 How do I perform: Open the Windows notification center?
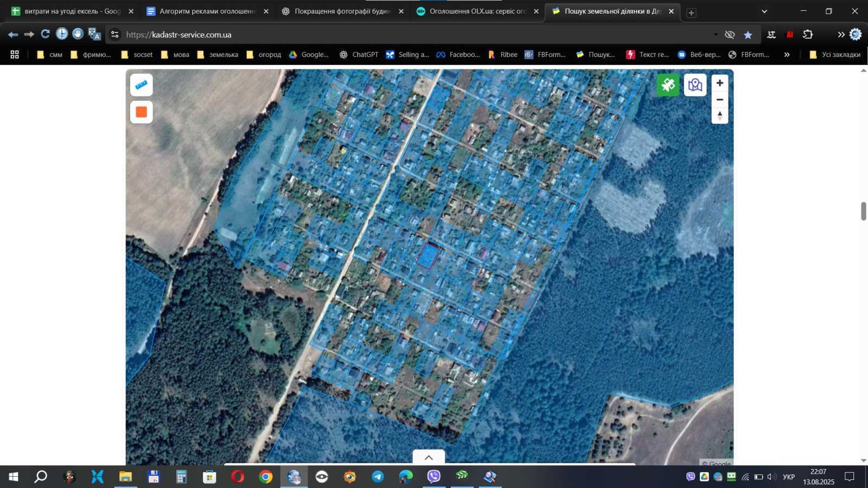point(850,477)
